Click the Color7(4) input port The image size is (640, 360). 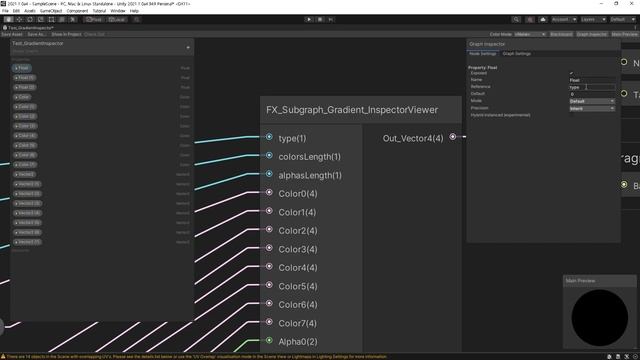coord(269,322)
